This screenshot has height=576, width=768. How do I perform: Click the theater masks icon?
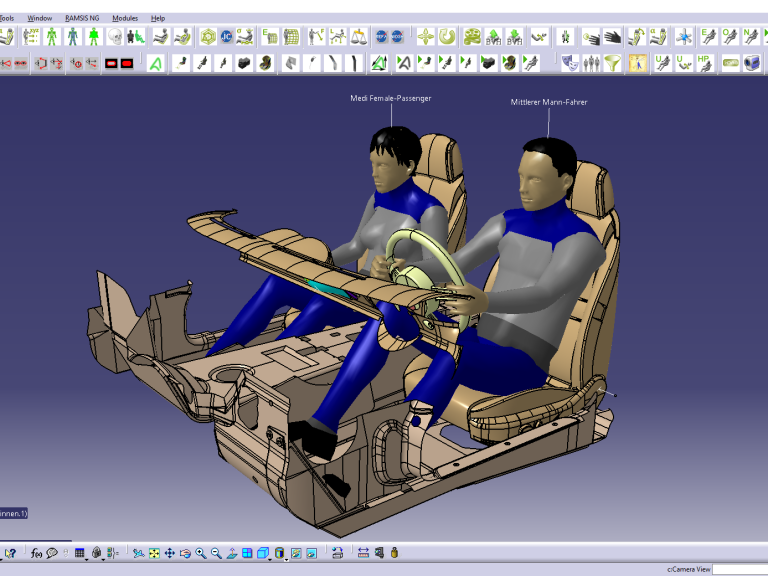[570, 63]
